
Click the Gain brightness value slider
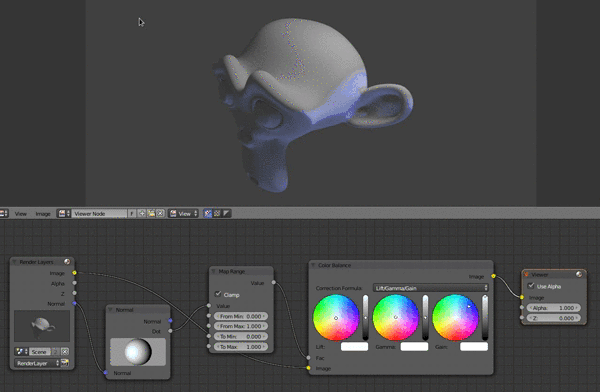(x=485, y=317)
